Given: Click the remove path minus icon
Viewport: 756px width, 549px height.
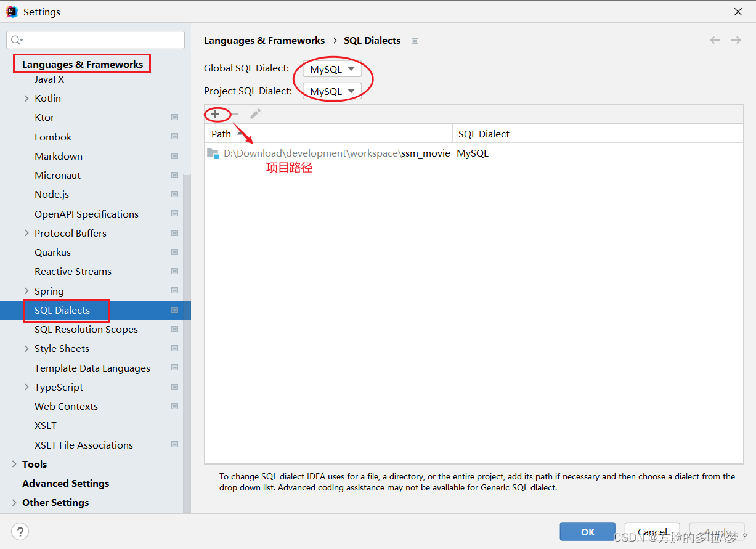Looking at the screenshot, I should (235, 114).
